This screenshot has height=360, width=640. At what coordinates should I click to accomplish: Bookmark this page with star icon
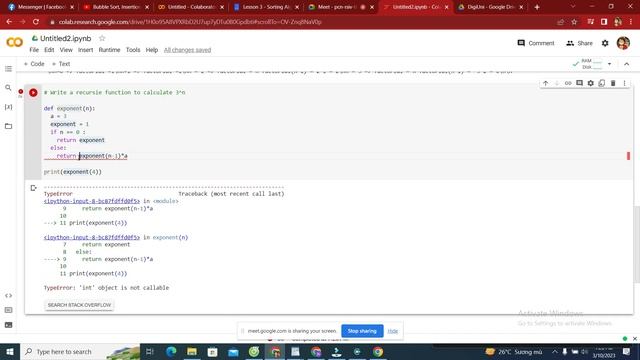point(574,22)
